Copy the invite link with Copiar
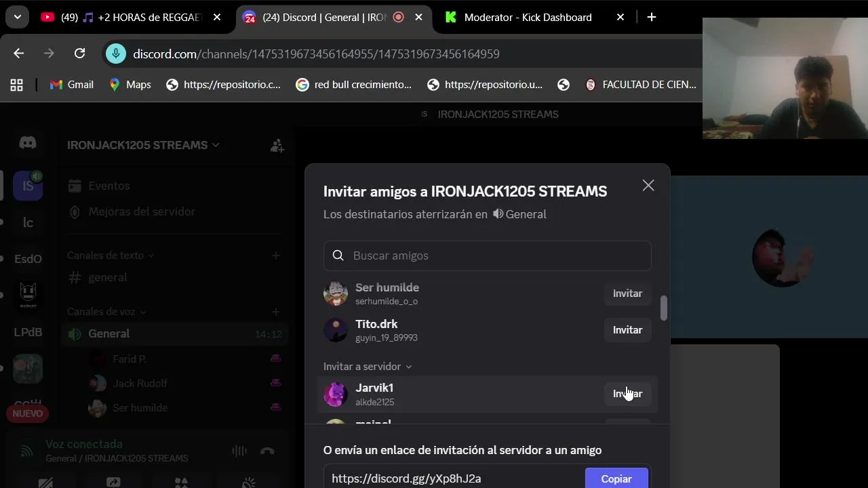The height and width of the screenshot is (488, 868). (x=616, y=479)
